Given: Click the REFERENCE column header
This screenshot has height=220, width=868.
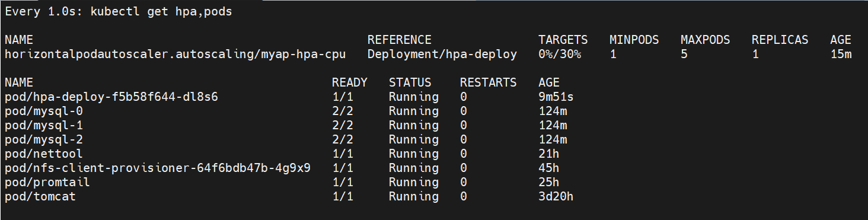Looking at the screenshot, I should pos(400,40).
